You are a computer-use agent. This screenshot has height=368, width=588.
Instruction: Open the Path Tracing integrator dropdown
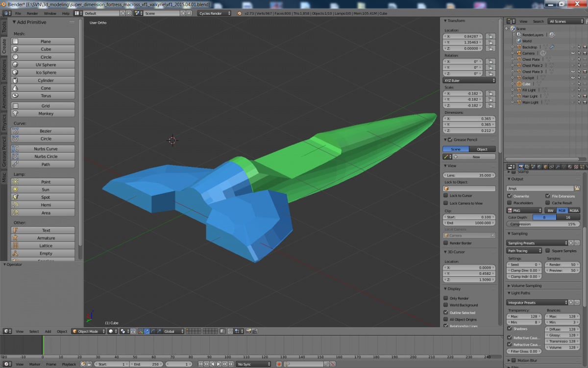(x=524, y=251)
